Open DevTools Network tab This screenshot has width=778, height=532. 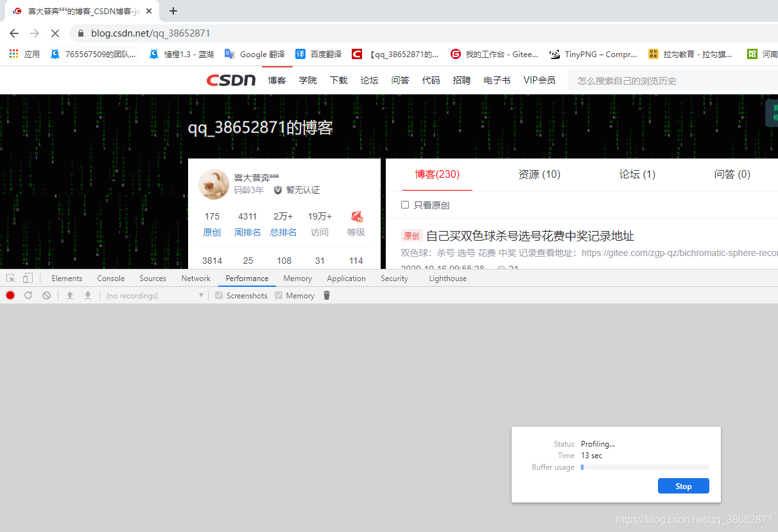196,279
